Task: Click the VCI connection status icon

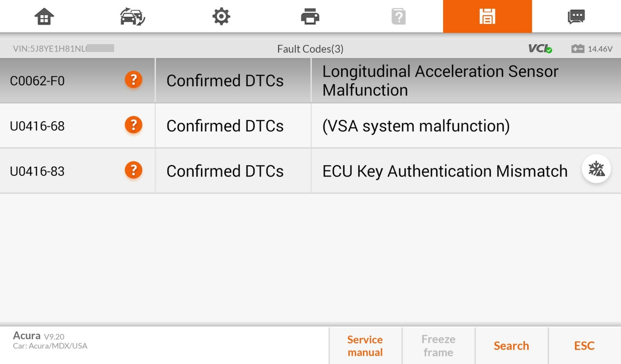Action: (x=540, y=49)
